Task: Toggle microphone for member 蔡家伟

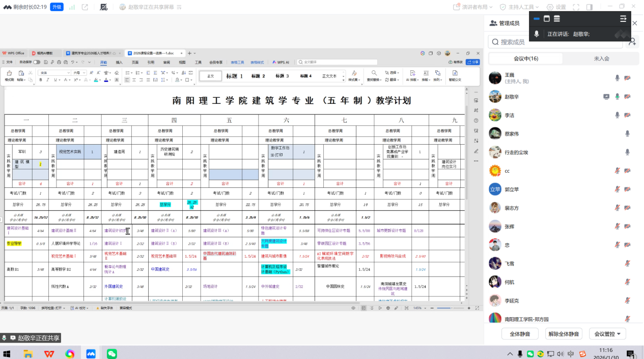Action: click(x=627, y=133)
